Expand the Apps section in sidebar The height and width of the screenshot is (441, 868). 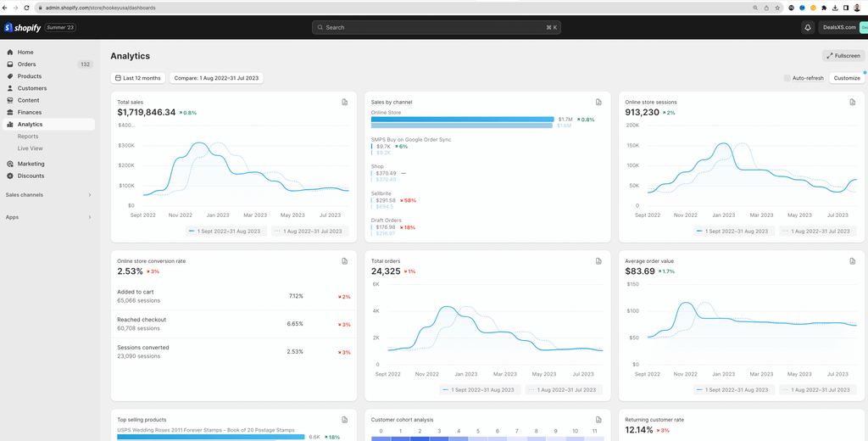pos(90,217)
